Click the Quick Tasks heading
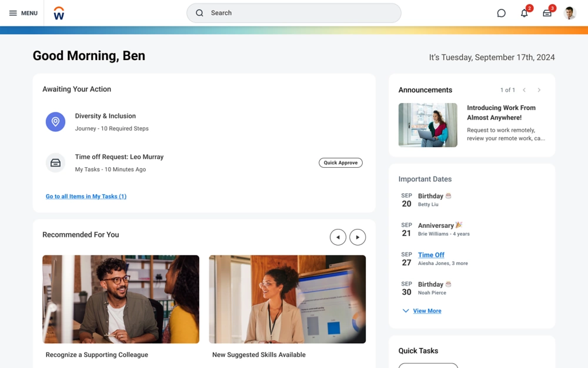This screenshot has height=368, width=588. pyautogui.click(x=418, y=351)
